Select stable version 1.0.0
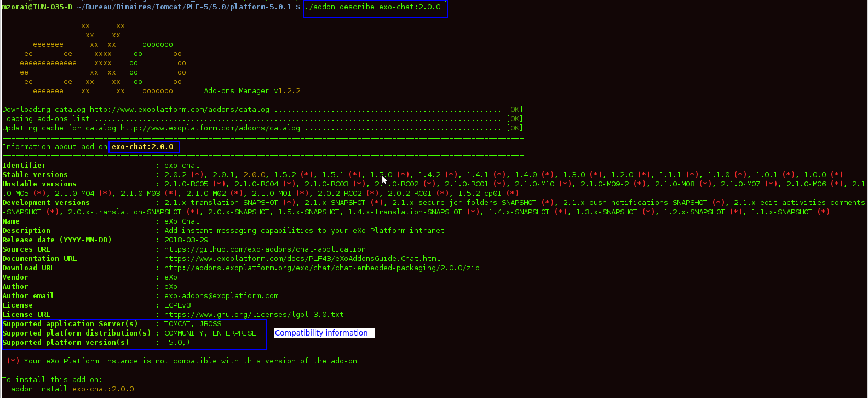This screenshot has width=868, height=398. (x=815, y=174)
